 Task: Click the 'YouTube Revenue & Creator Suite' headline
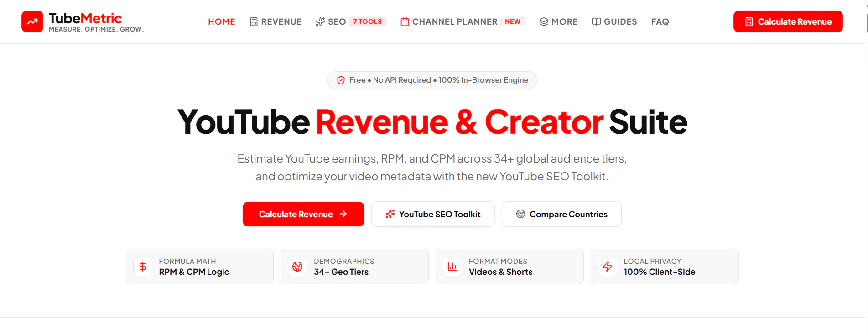(432, 122)
